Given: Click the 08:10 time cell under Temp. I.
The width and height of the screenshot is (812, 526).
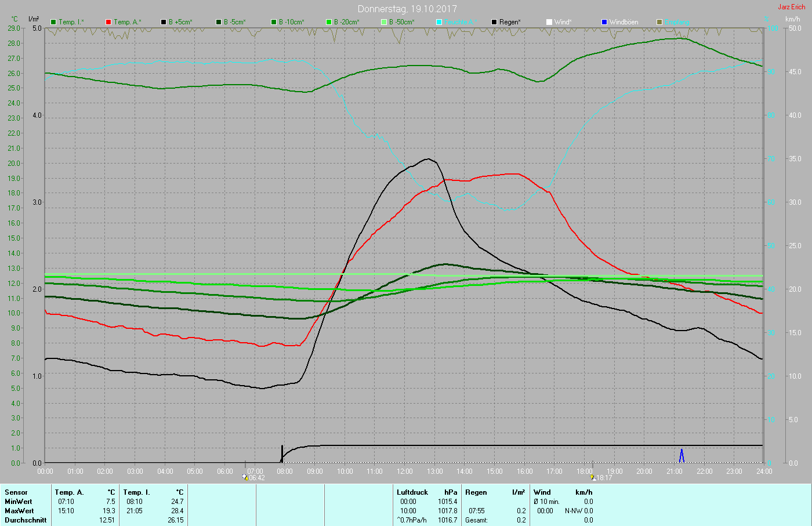Looking at the screenshot, I should [135, 502].
